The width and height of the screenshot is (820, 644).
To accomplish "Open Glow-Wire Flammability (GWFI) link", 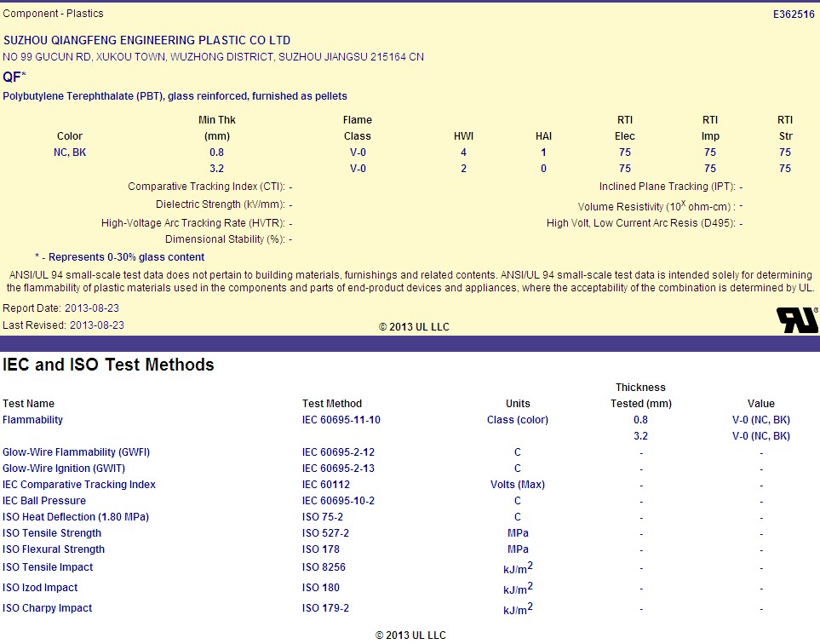I will tap(77, 452).
